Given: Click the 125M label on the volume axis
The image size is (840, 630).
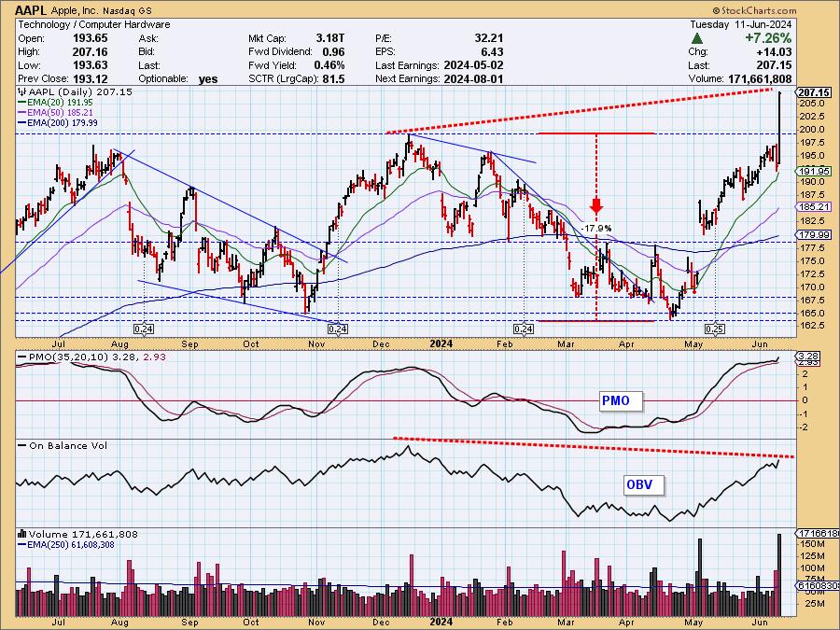Looking at the screenshot, I should (x=813, y=556).
